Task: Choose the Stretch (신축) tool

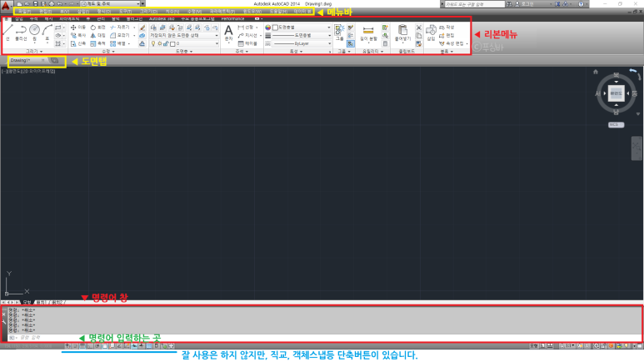Action: point(78,43)
